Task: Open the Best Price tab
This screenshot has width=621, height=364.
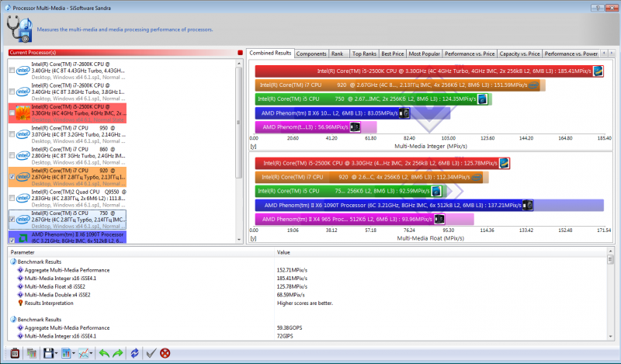Action: (393, 54)
